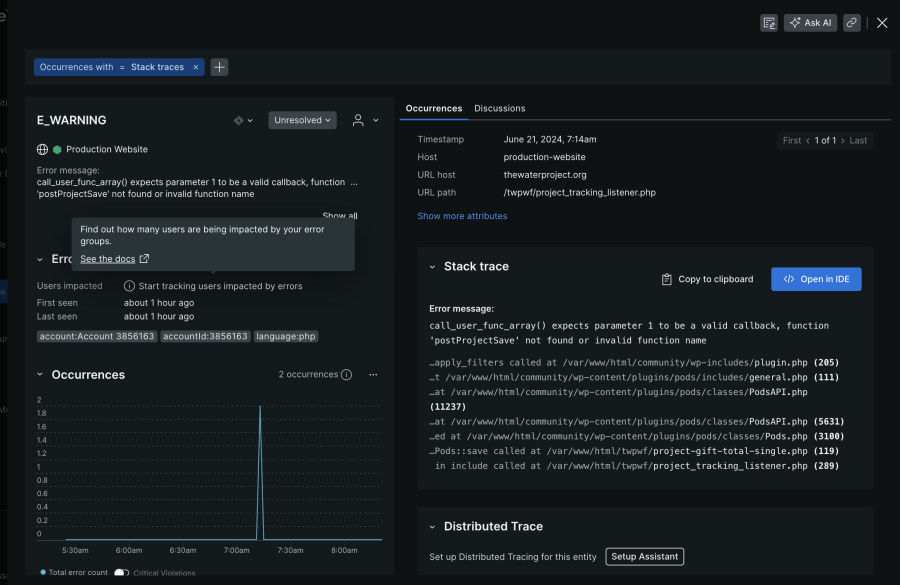Viewport: 900px width, 585px height.
Task: Switch to the Discussions tab
Action: (x=499, y=108)
